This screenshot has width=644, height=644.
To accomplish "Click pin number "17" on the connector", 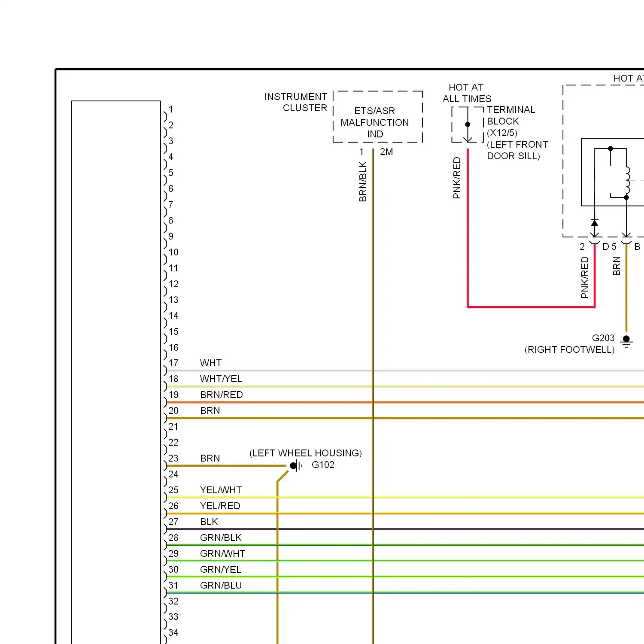I will pyautogui.click(x=173, y=363).
